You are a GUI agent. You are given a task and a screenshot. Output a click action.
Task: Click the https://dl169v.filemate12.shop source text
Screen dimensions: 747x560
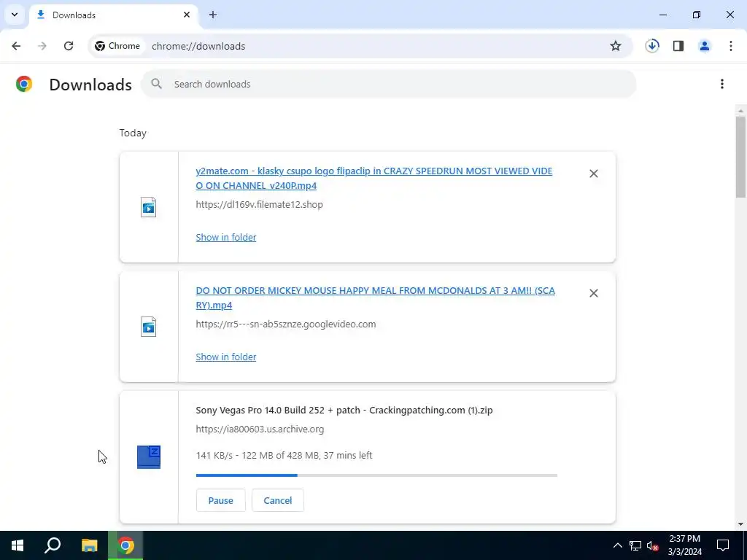coord(259,204)
